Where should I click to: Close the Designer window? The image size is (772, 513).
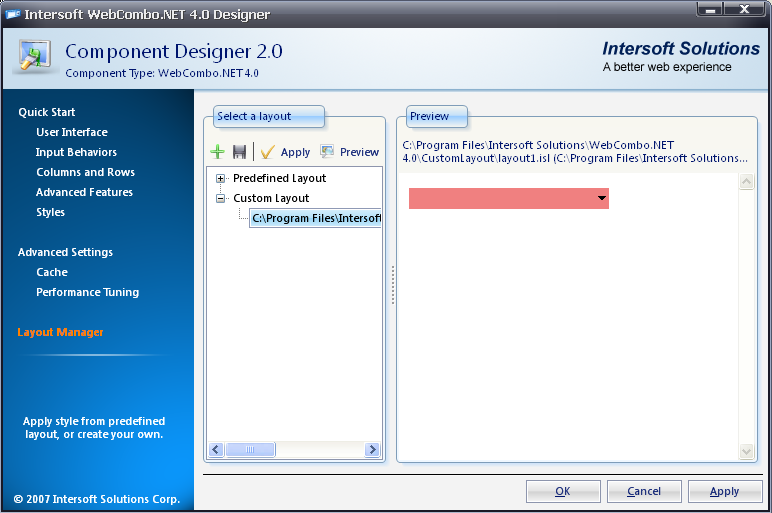click(x=745, y=9)
